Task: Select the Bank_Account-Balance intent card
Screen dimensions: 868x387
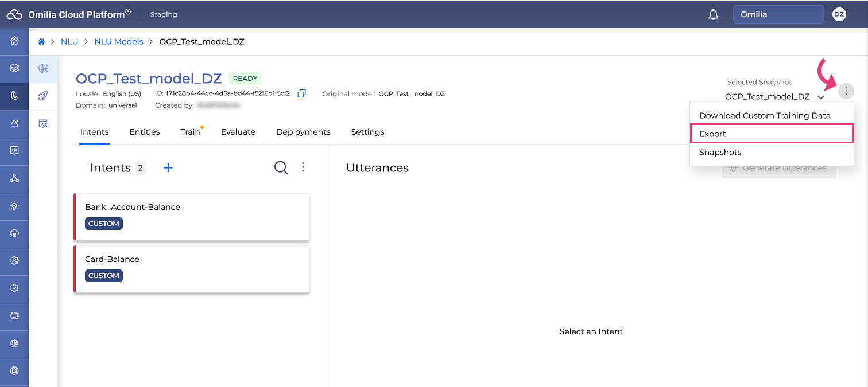Action: [192, 216]
